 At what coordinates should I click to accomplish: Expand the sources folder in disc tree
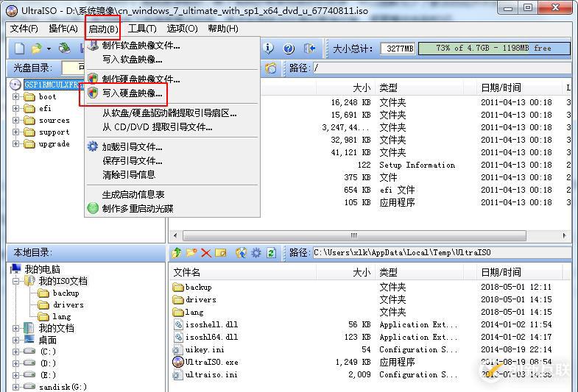(x=15, y=121)
